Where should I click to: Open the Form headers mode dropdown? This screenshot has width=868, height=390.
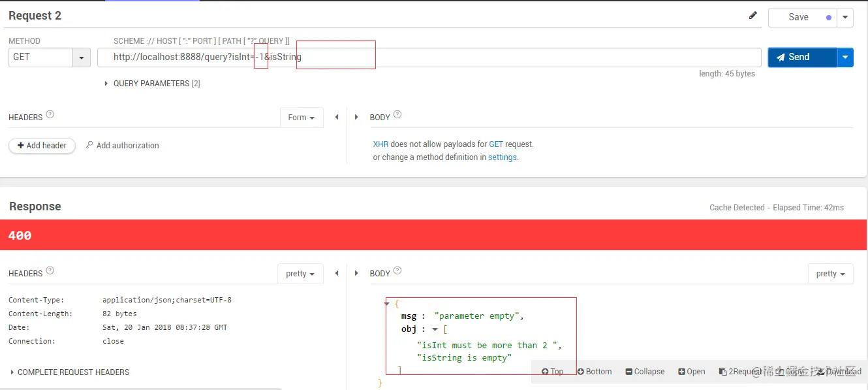coord(302,118)
